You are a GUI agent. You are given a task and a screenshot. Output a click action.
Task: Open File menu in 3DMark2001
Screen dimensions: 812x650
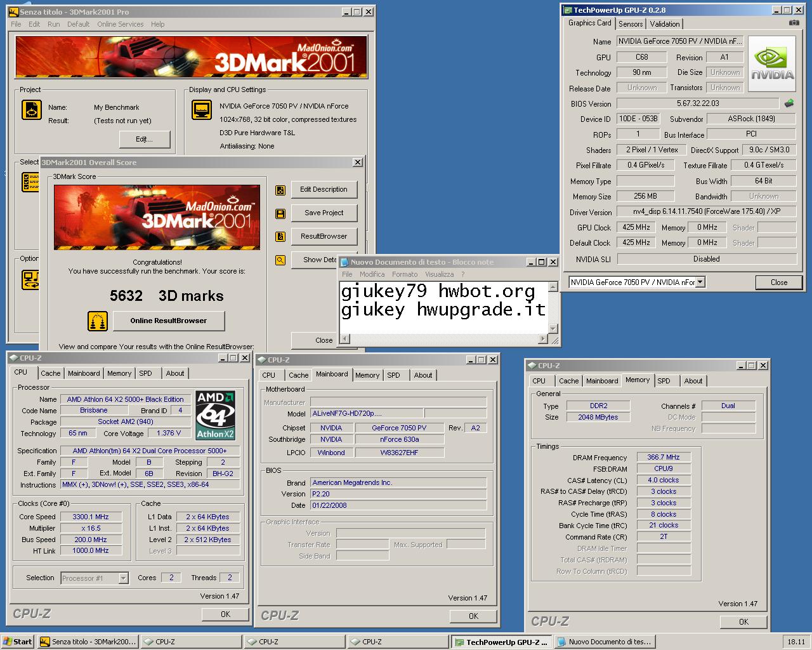(x=16, y=24)
